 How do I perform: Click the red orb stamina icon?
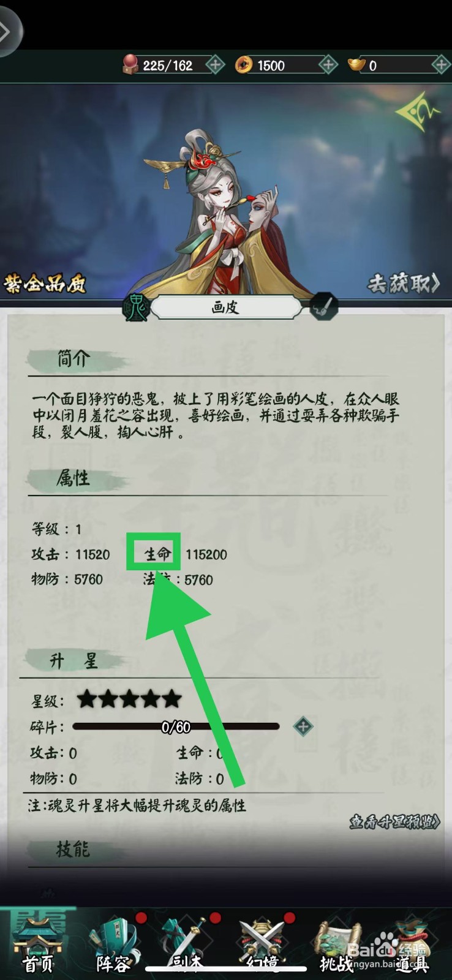pos(130,64)
